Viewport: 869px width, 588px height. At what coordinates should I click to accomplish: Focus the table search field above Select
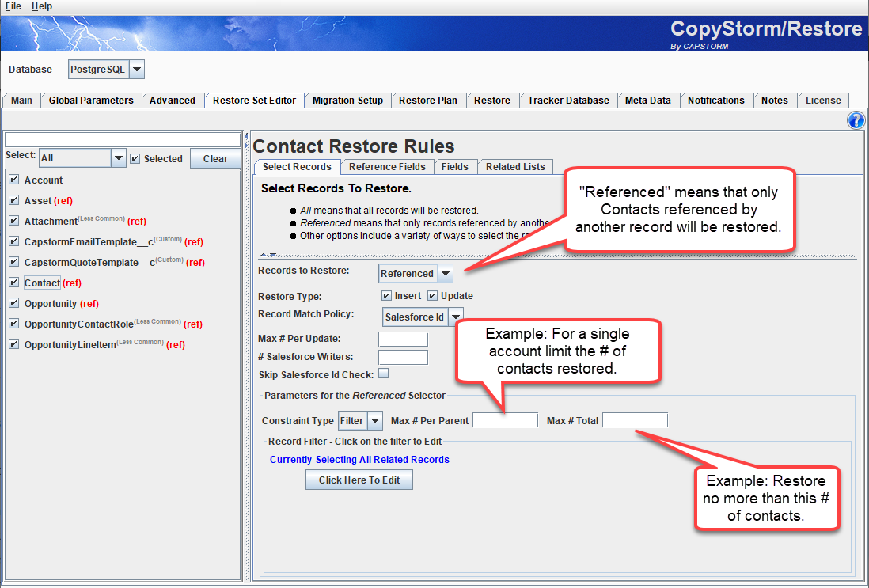click(123, 139)
